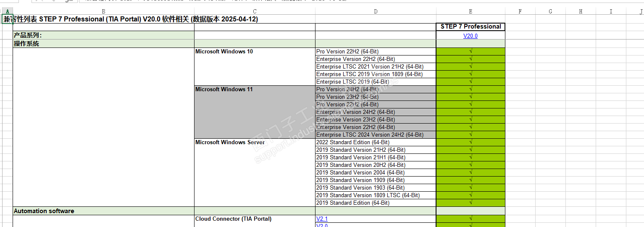Select the 操作系统 section cell
Image resolution: width=644 pixels, height=227 pixels.
[103, 44]
